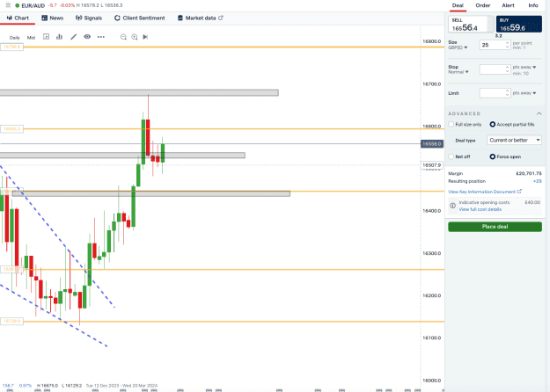The image size is (550, 392).
Task: Open the add-chart layout icon in toolbar
Action: [46, 37]
